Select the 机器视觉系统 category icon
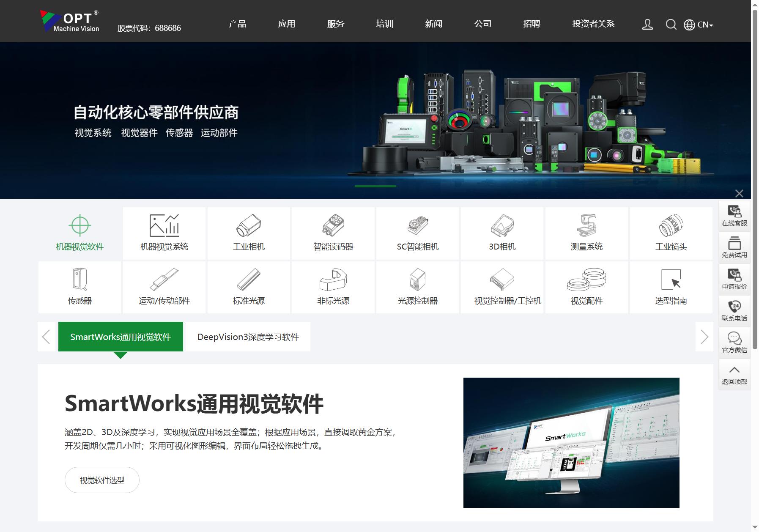 (164, 233)
